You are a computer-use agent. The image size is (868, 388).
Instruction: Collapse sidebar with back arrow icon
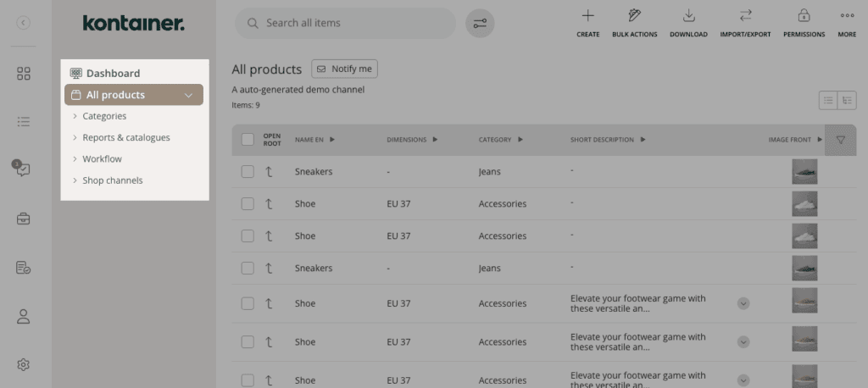[x=24, y=23]
